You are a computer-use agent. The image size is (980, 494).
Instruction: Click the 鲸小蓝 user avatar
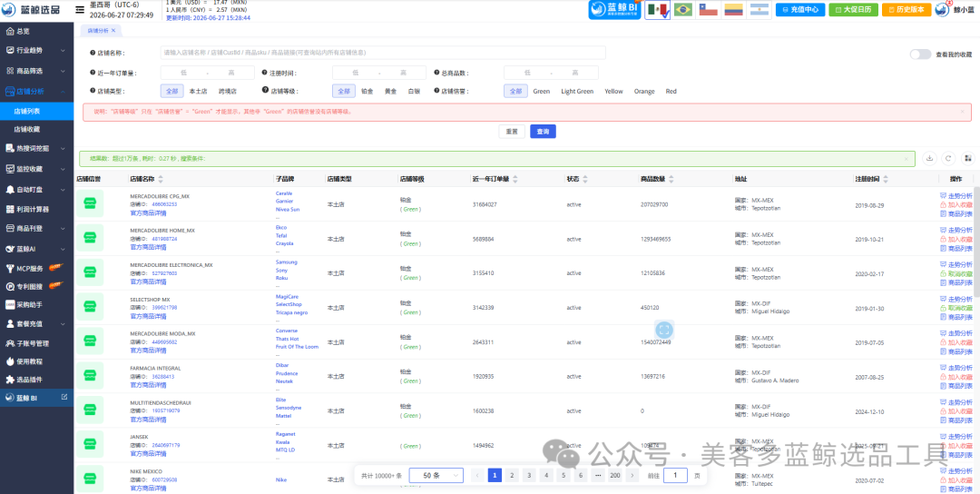pyautogui.click(x=943, y=9)
